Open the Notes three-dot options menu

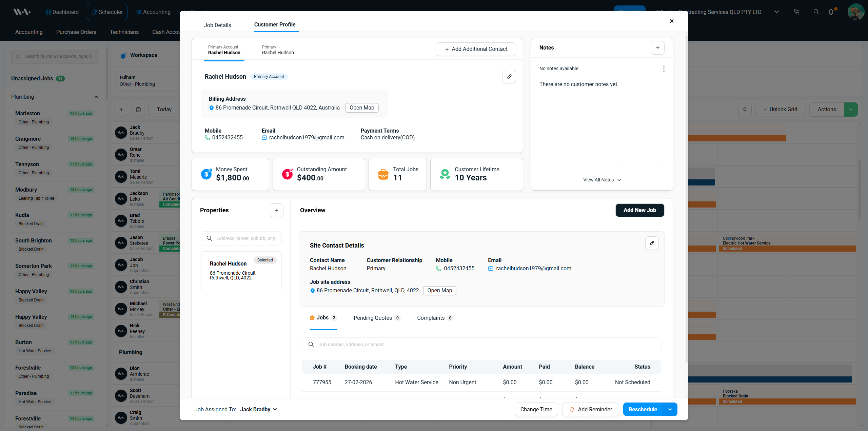pos(663,68)
